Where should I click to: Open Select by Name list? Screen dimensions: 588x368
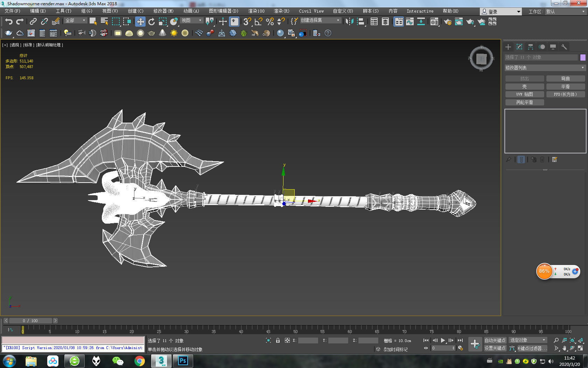(x=104, y=21)
